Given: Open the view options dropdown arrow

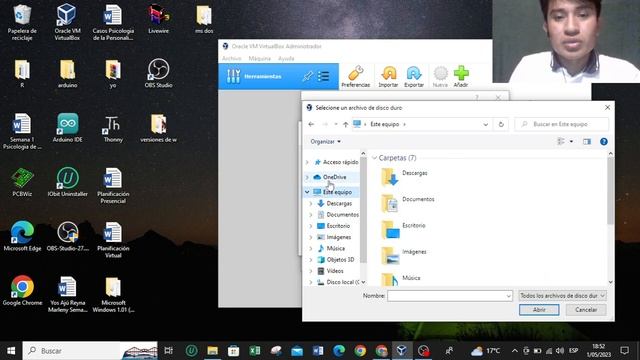Looking at the screenshot, I should tap(571, 142).
